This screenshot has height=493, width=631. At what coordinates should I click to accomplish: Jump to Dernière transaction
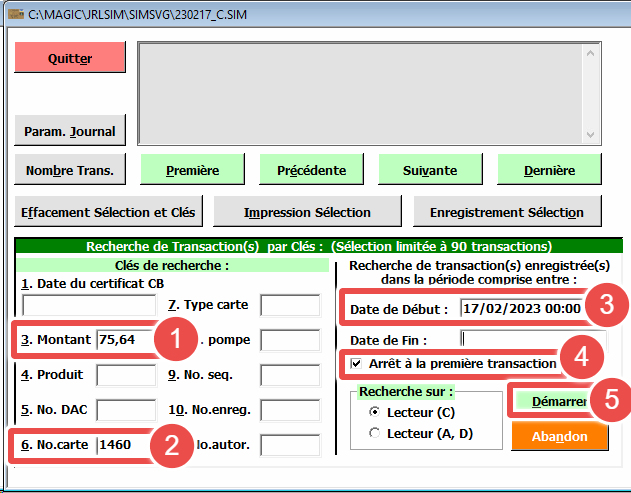tap(549, 170)
